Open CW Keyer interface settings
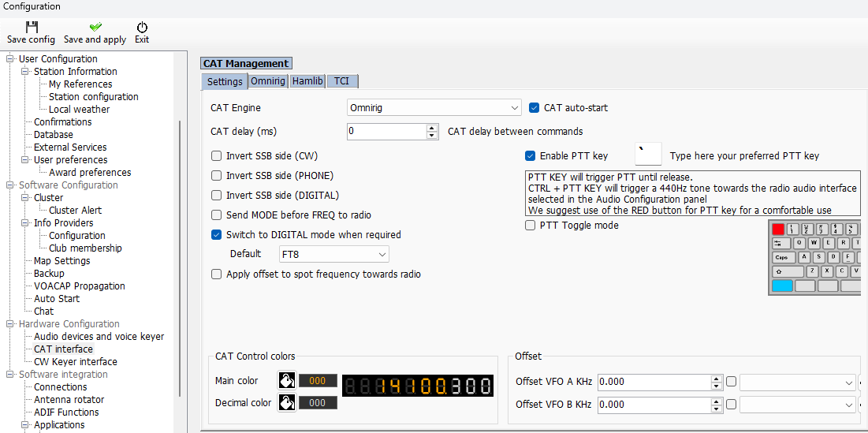 coord(75,361)
